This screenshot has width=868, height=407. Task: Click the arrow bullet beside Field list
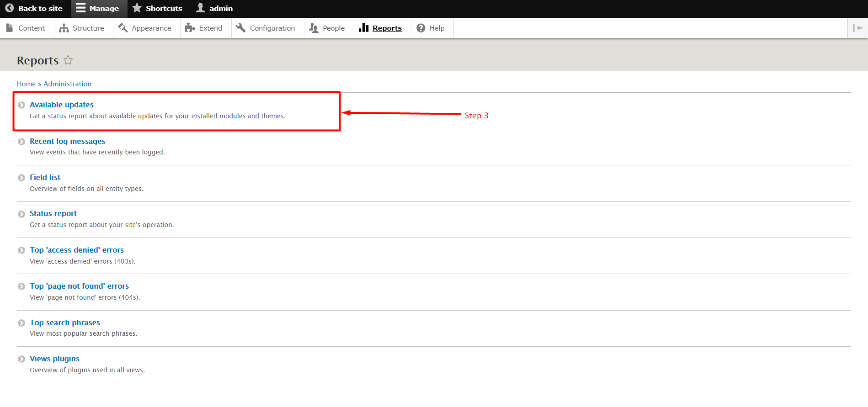[21, 178]
